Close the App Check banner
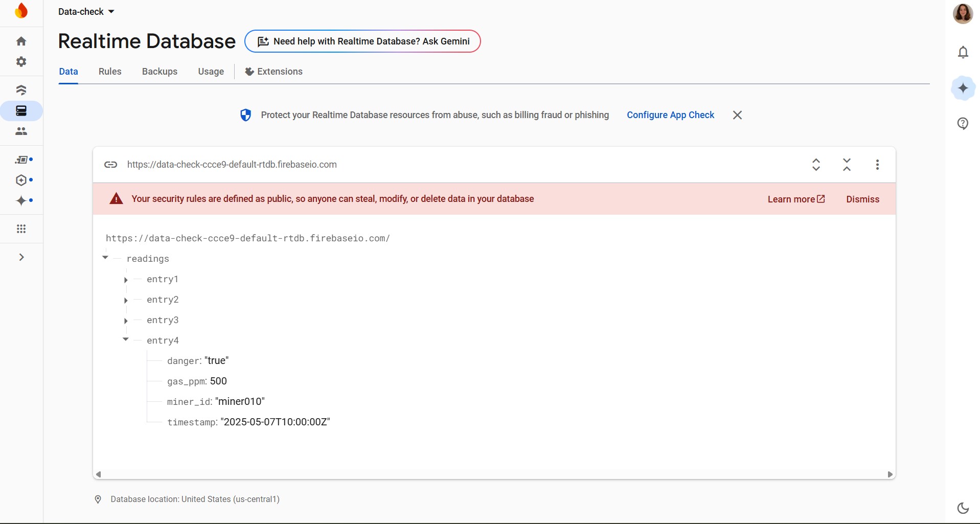 pos(737,115)
